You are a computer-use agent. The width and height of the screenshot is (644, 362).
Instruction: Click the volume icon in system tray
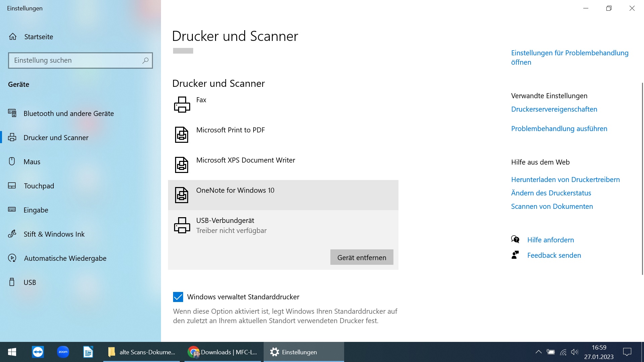575,352
